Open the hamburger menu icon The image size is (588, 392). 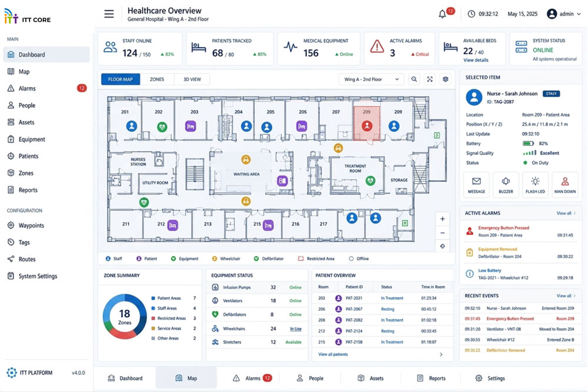coord(109,14)
